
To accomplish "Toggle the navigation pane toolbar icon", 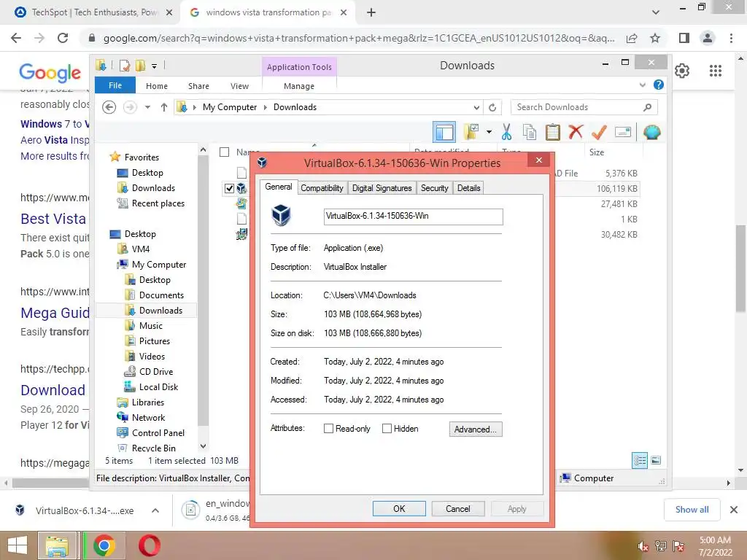I will [x=444, y=133].
